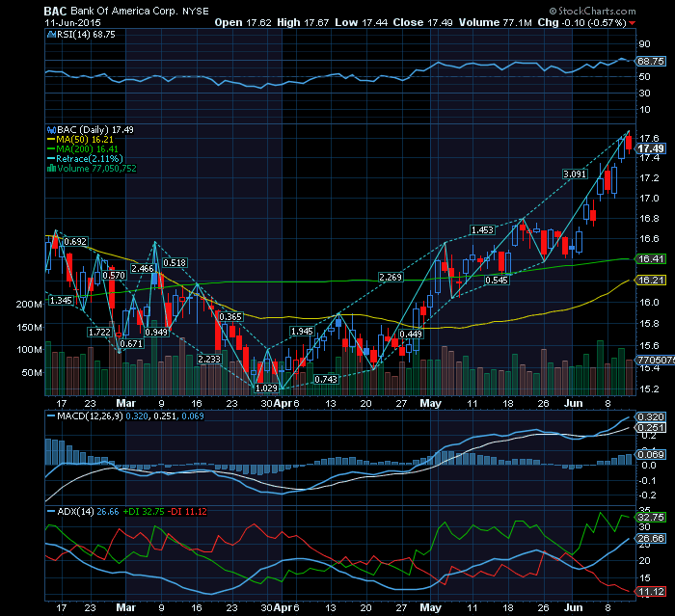Image resolution: width=675 pixels, height=616 pixels.
Task: Click the Jun label under price chart
Action: click(x=574, y=403)
